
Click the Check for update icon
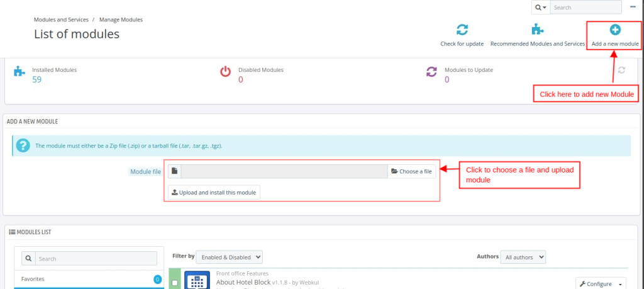tap(462, 30)
